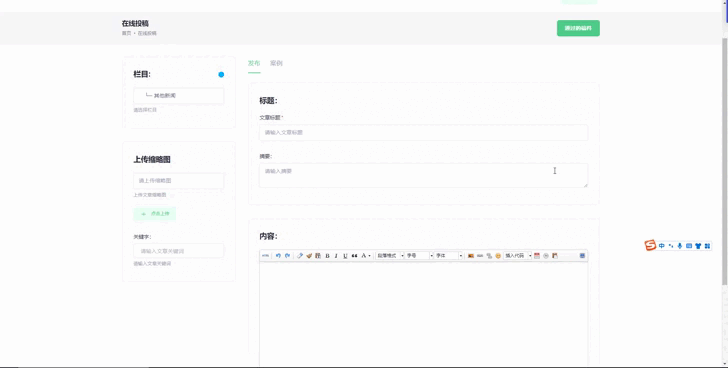Screen dimensions: 728x368
Task: Activate Sogou voice input microphone
Action: click(x=680, y=246)
